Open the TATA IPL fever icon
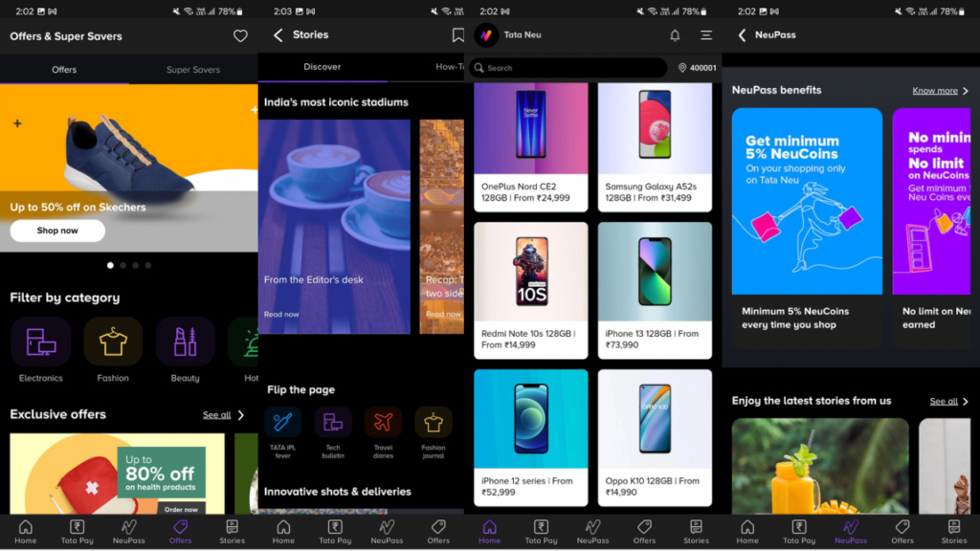This screenshot has height=551, width=980. pyautogui.click(x=283, y=422)
